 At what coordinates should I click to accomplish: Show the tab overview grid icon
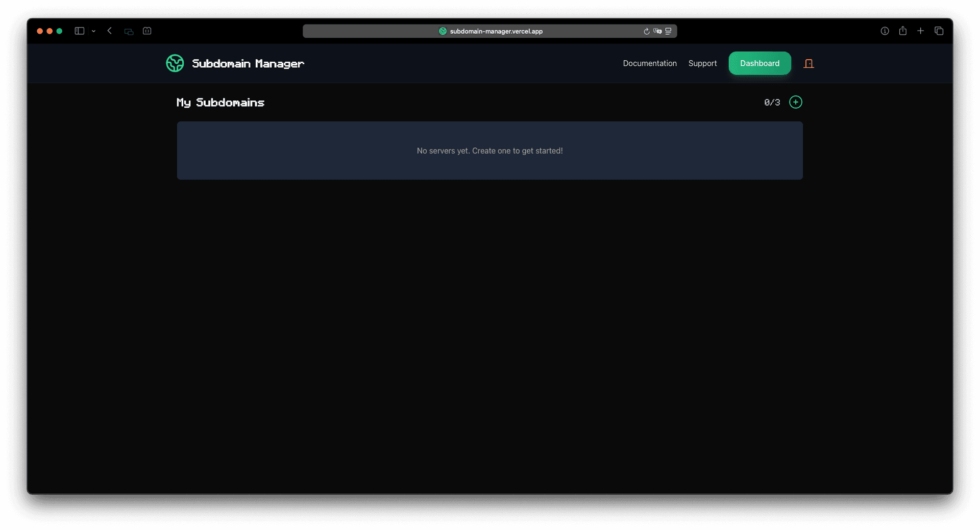(x=939, y=31)
